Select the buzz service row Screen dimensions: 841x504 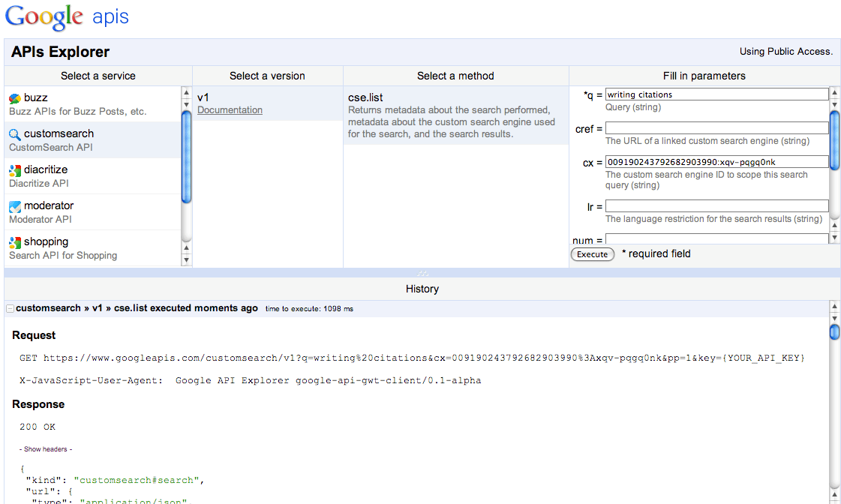[x=93, y=104]
